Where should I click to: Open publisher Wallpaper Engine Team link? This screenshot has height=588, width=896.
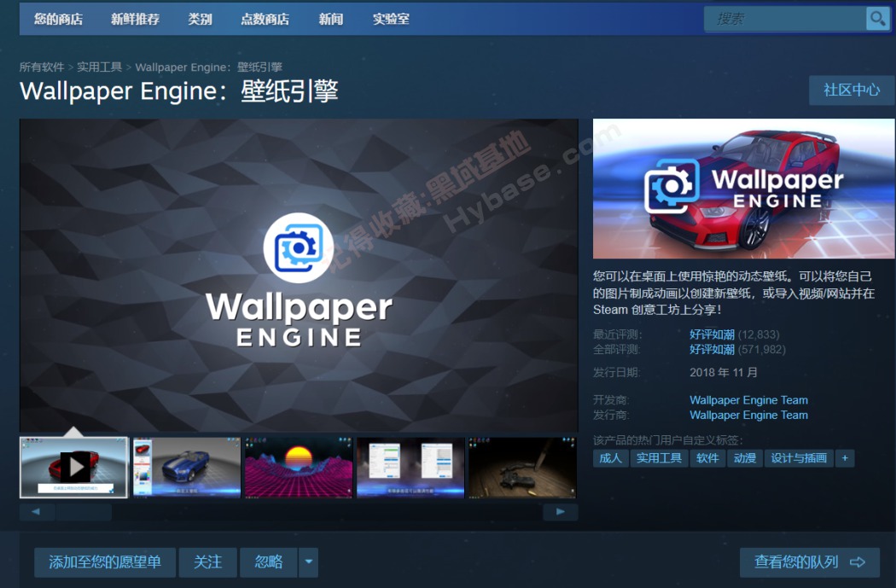pyautogui.click(x=748, y=415)
